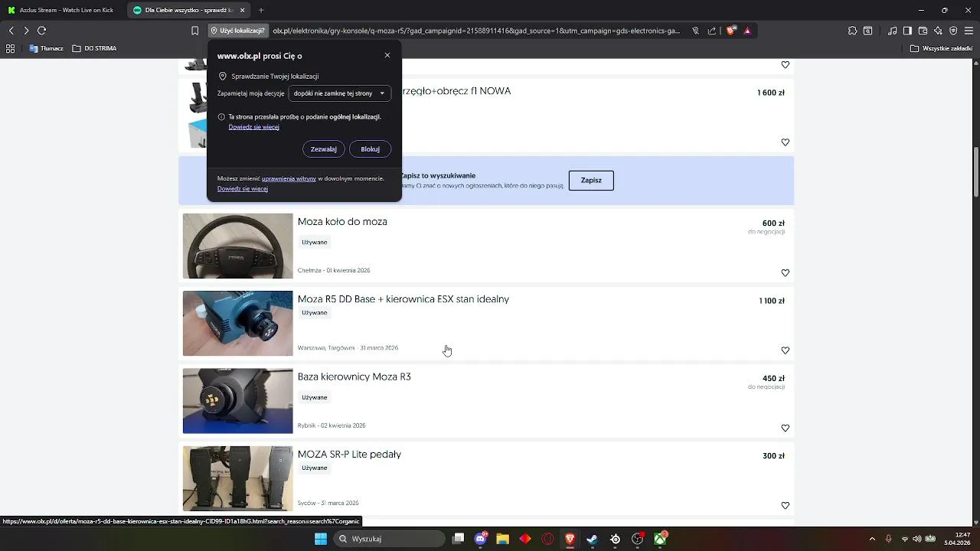
Task: View the Moza R5 DD Base thumbnail photo
Action: [237, 323]
